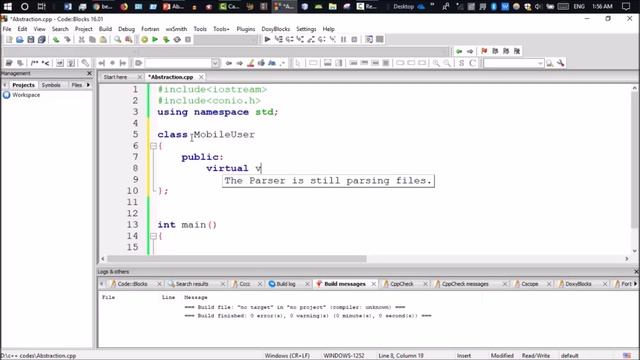This screenshot has width=640, height=360.
Task: Switch to the Projects management tab
Action: tap(23, 85)
